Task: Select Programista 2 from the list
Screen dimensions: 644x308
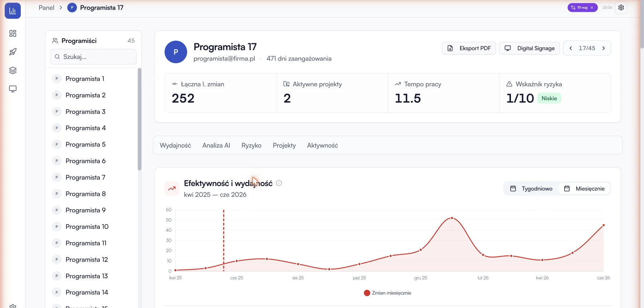Action: click(92, 95)
